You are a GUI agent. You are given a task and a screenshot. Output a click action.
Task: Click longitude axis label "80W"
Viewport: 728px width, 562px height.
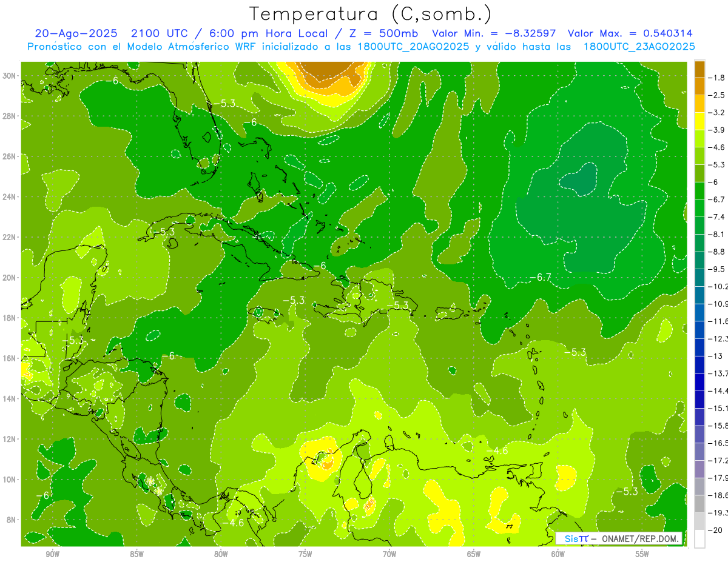[221, 554]
